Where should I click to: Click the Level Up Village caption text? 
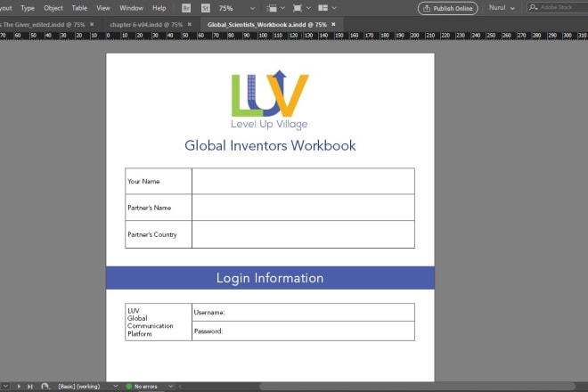point(269,124)
